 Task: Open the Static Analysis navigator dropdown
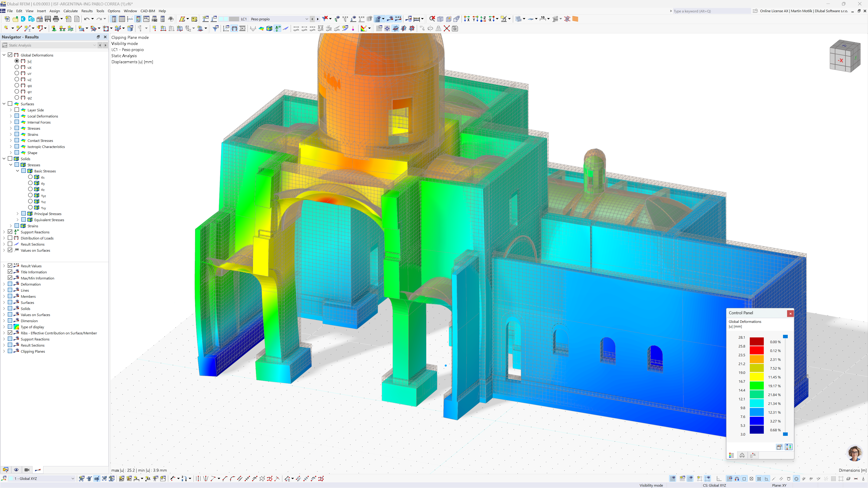94,45
